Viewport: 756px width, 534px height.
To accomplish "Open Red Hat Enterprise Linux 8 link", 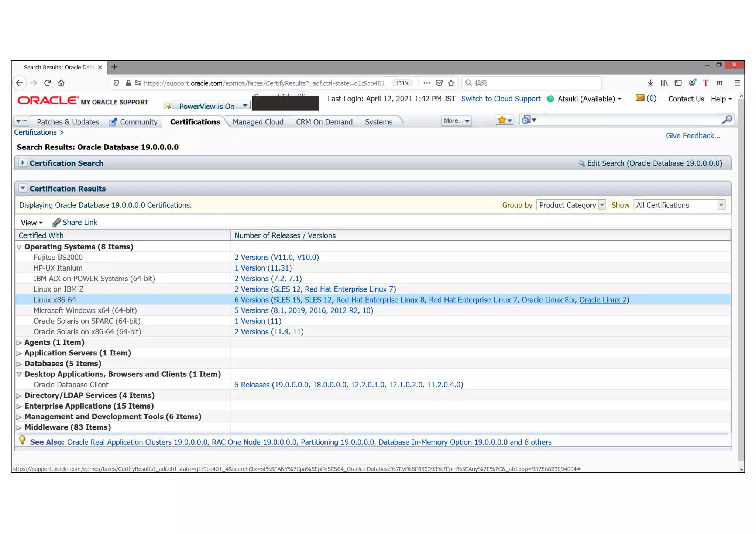I will point(380,300).
